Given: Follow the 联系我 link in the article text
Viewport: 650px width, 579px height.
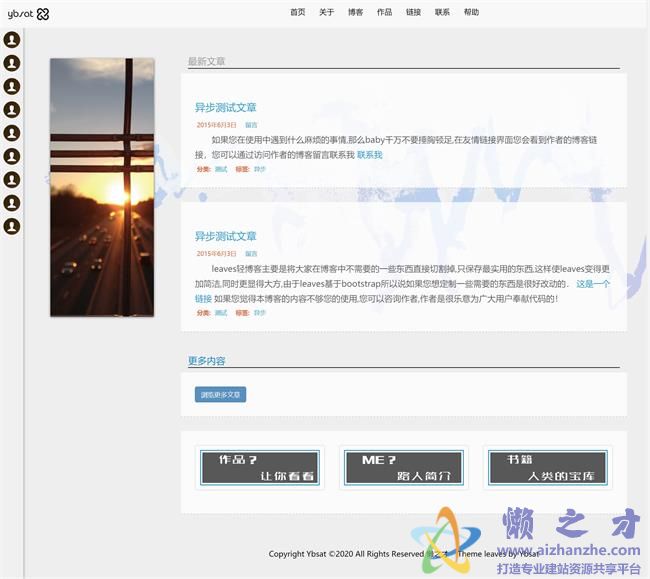Looking at the screenshot, I should pos(369,155).
